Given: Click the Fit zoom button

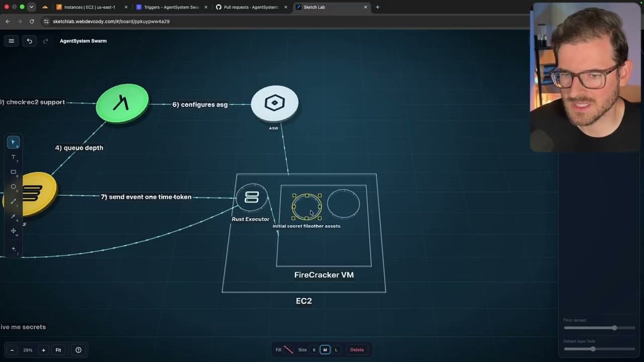Looking at the screenshot, I should click(x=58, y=350).
